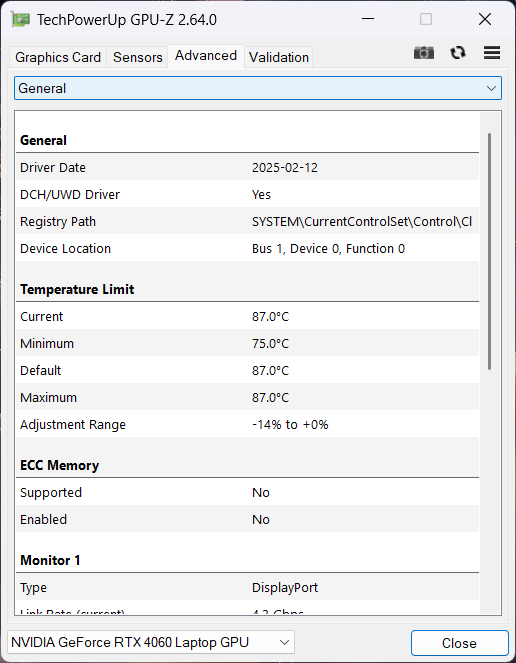The height and width of the screenshot is (663, 516).
Task: Click the Temperature Limit Minimum row
Action: click(x=247, y=343)
